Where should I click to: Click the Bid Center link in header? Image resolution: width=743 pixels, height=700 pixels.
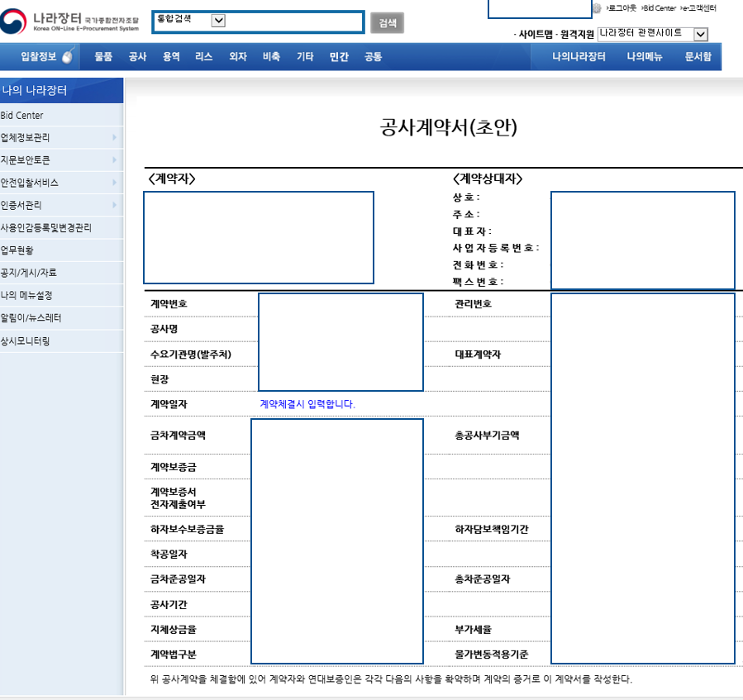coord(659,8)
